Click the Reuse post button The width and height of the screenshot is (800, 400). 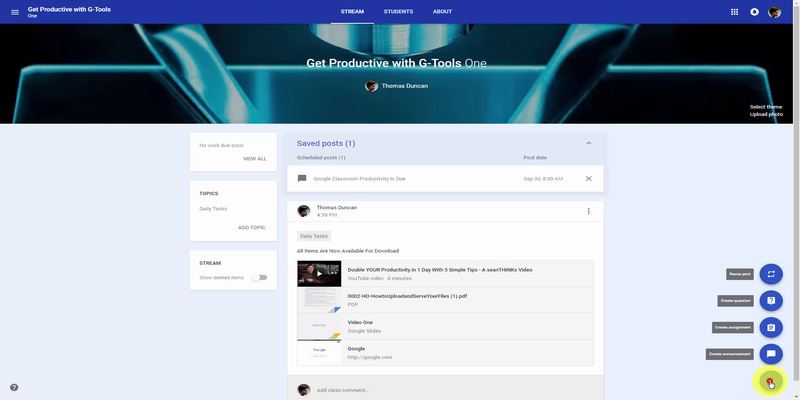click(x=771, y=273)
